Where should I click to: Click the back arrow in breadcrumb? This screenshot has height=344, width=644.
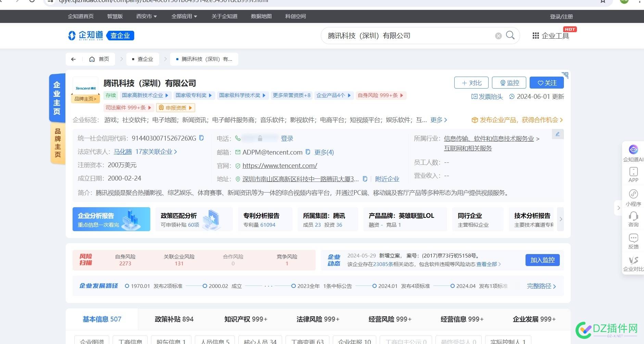pyautogui.click(x=73, y=59)
